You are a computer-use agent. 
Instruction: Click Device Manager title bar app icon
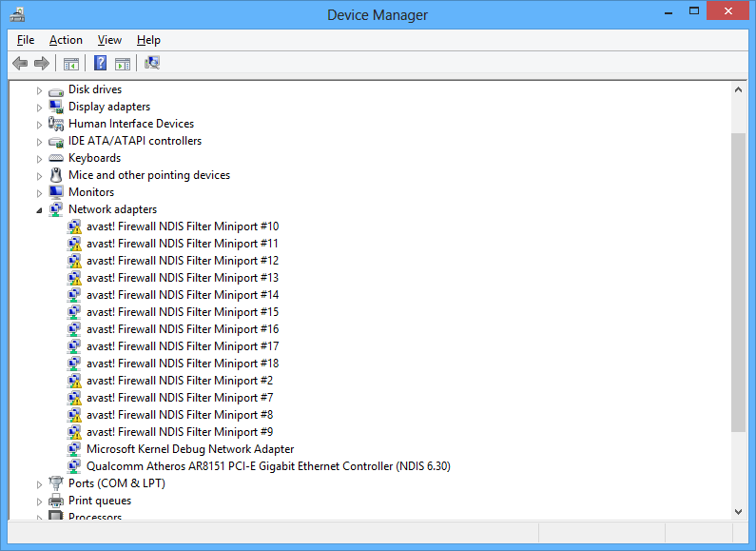[x=17, y=15]
